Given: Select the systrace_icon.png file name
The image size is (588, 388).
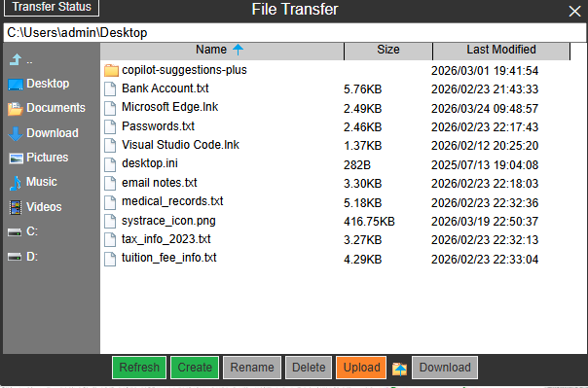Looking at the screenshot, I should [x=168, y=221].
